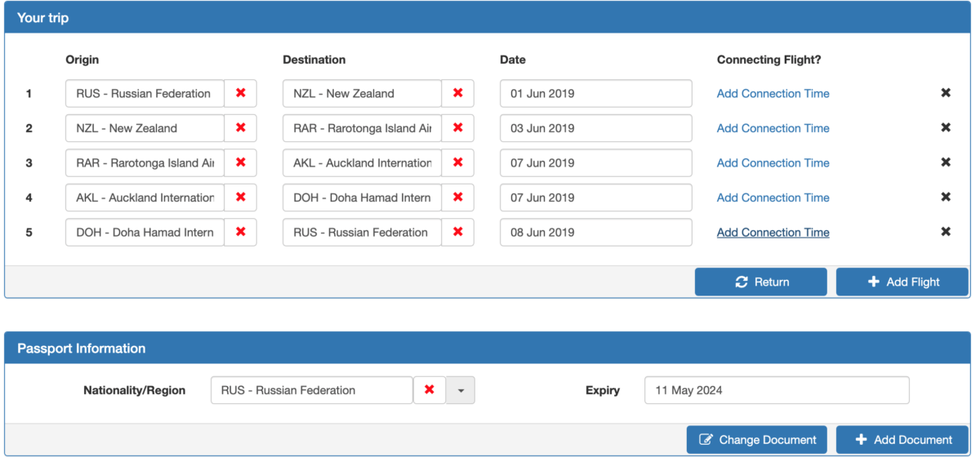Click Add Connection Time for row 1
980x462 pixels.
click(x=773, y=93)
